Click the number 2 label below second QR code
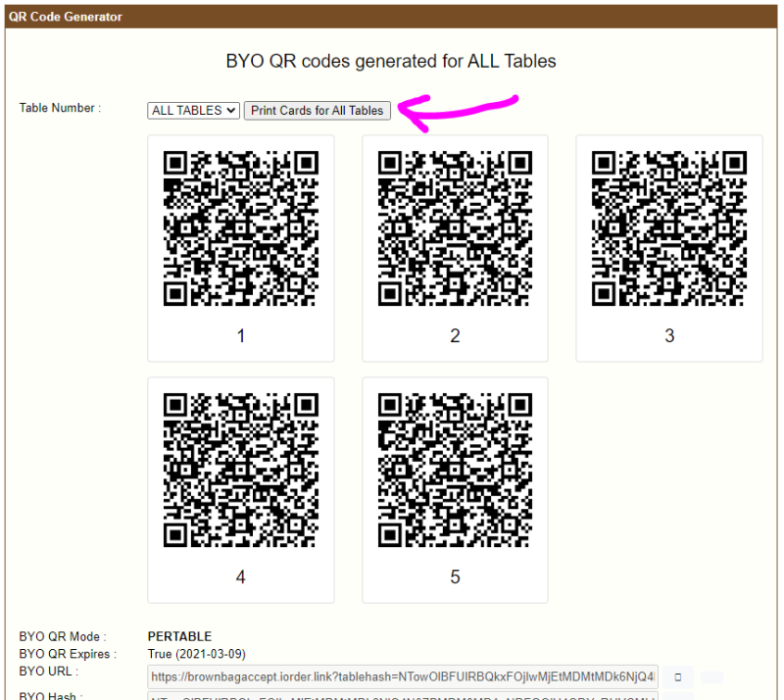 point(455,336)
